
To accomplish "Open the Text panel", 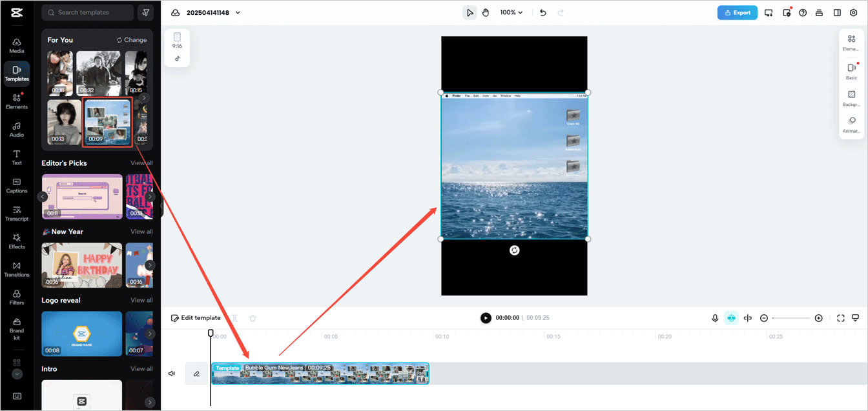I will [x=16, y=157].
